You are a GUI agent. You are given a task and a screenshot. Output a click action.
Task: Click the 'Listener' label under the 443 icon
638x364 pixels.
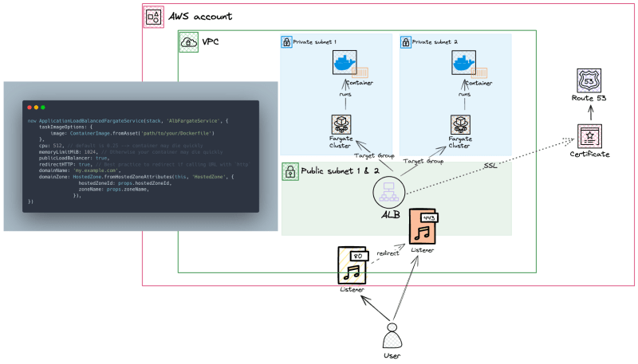tap(423, 250)
